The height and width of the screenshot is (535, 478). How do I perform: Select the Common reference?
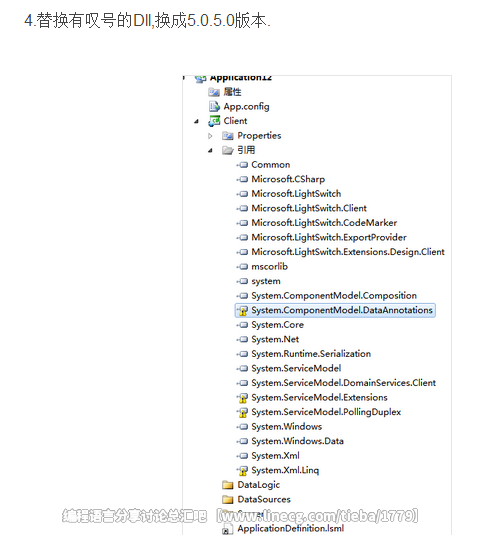coord(271,165)
